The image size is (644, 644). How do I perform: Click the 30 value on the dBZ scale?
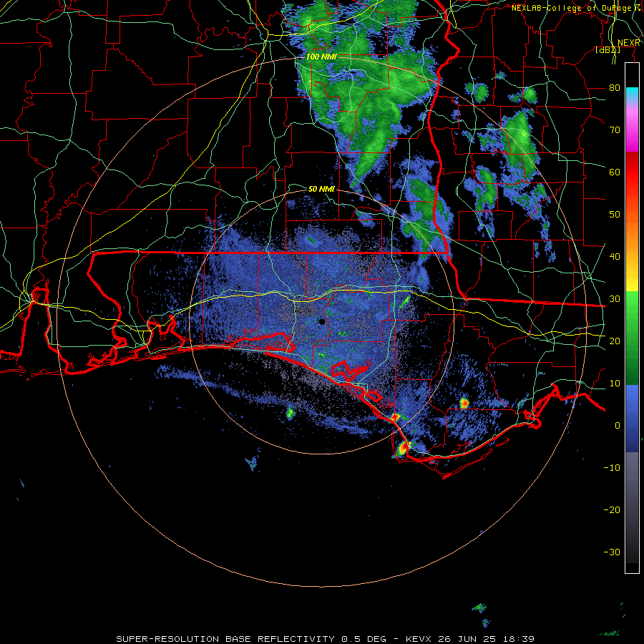pos(615,298)
